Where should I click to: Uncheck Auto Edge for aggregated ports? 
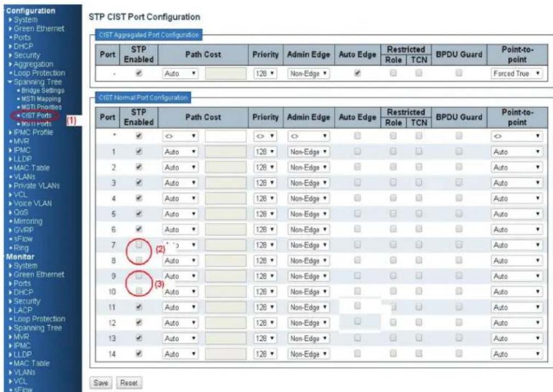pyautogui.click(x=357, y=73)
